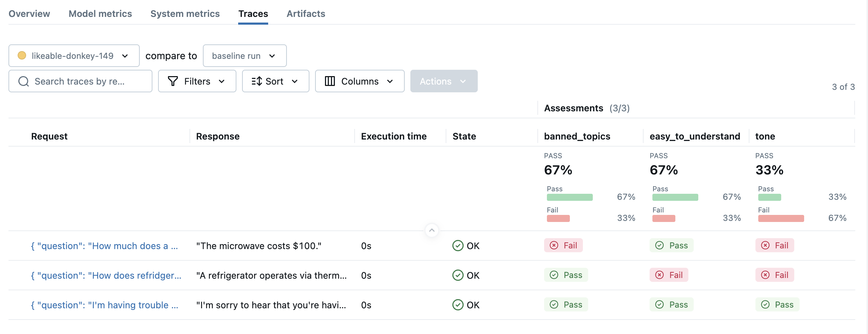Click the sort arrows icon
Screen dimensions: 868x334
click(257, 81)
